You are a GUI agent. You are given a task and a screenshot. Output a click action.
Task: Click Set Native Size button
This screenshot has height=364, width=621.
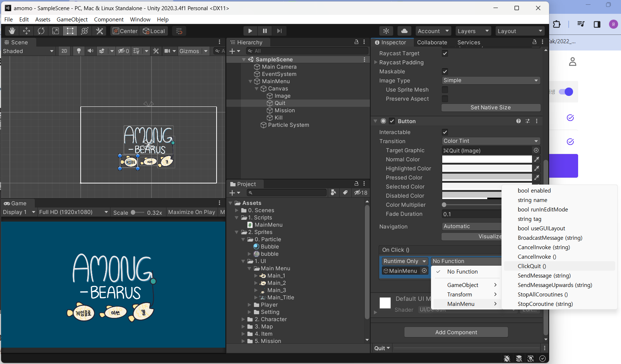click(x=491, y=108)
